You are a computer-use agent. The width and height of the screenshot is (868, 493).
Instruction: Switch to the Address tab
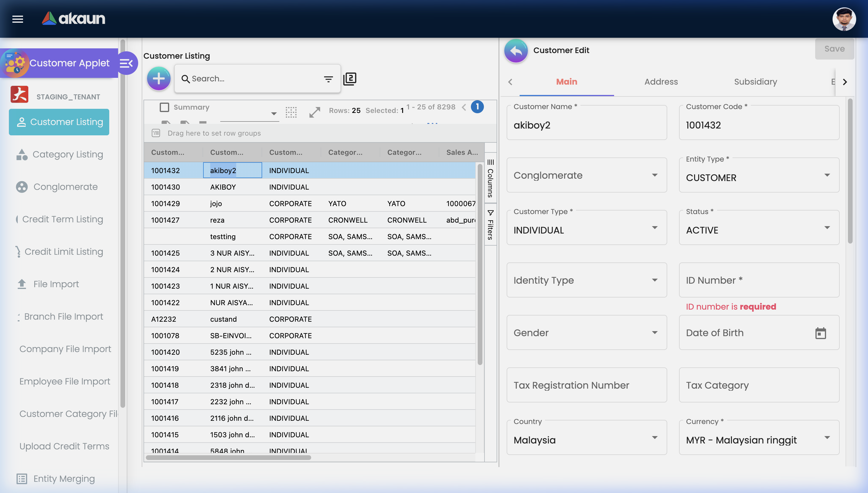pyautogui.click(x=661, y=82)
